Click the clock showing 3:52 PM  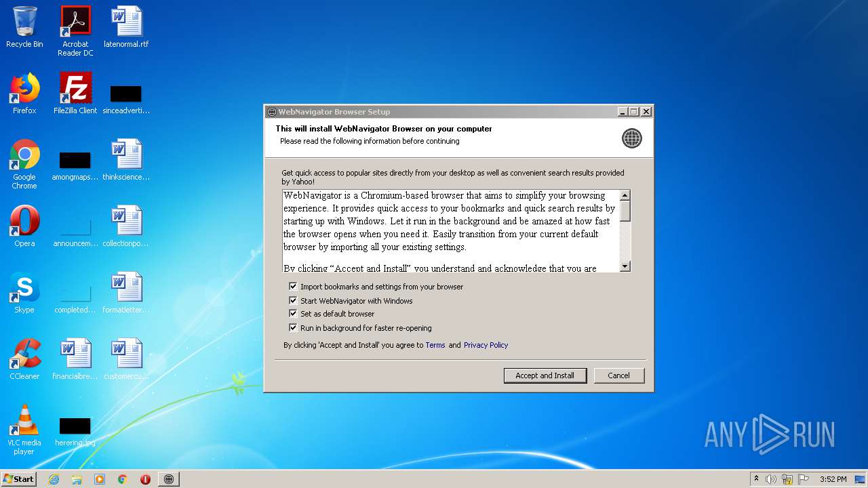click(x=833, y=479)
